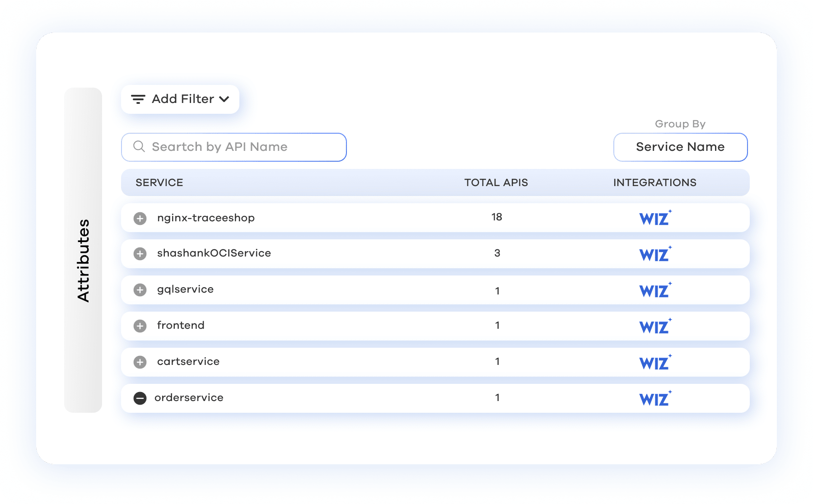Click the filter lines icon
Image resolution: width=813 pixels, height=504 pixels.
tap(138, 99)
